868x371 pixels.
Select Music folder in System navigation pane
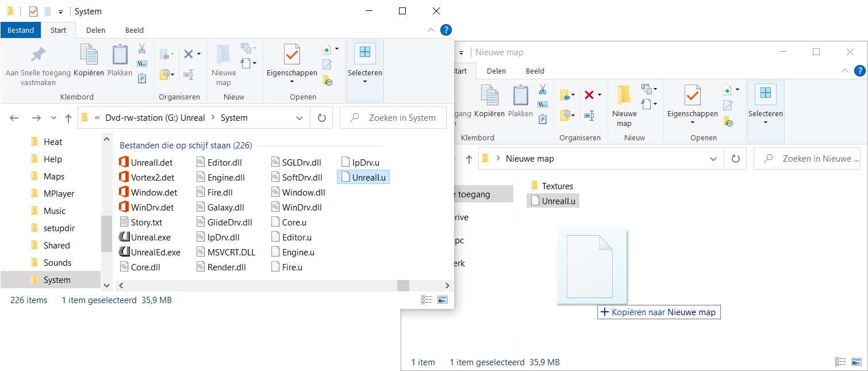tap(55, 211)
